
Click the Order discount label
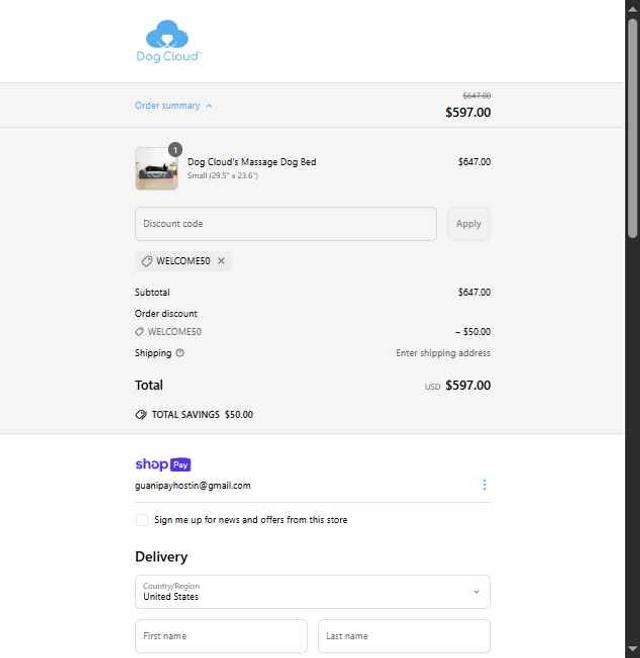[166, 313]
